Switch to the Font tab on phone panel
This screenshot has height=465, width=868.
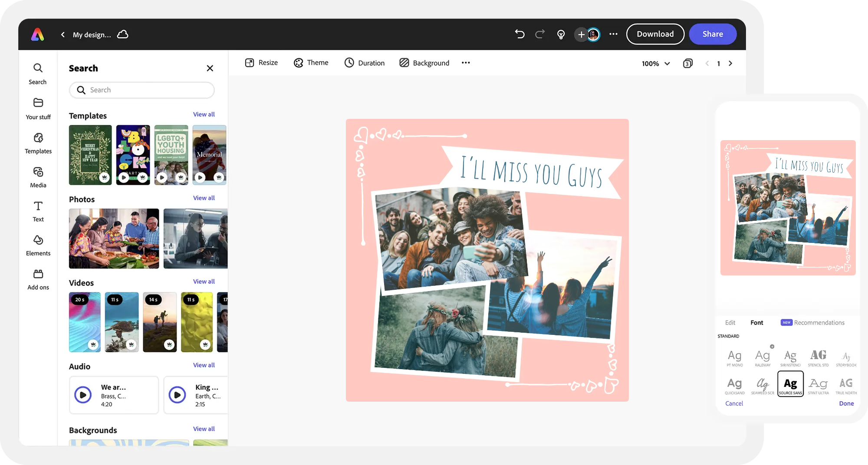(756, 323)
